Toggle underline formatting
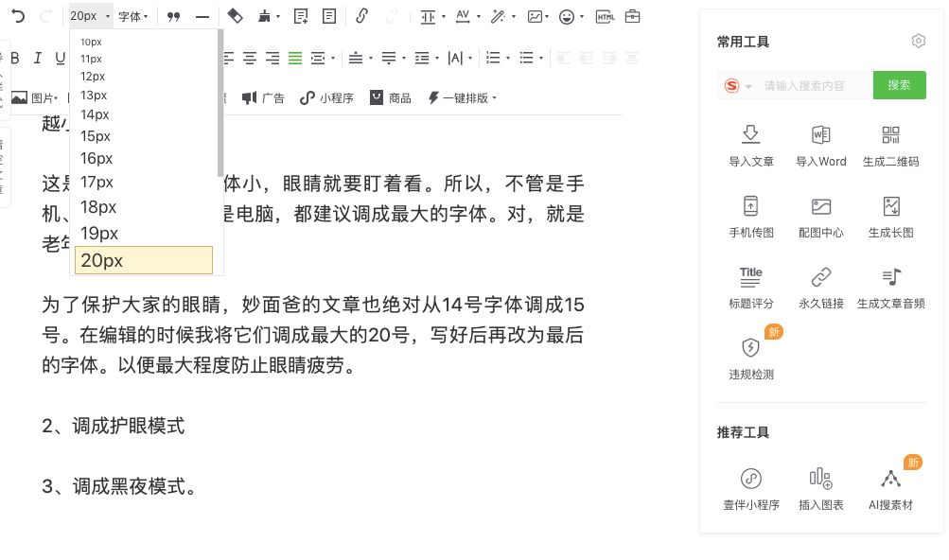 point(60,58)
